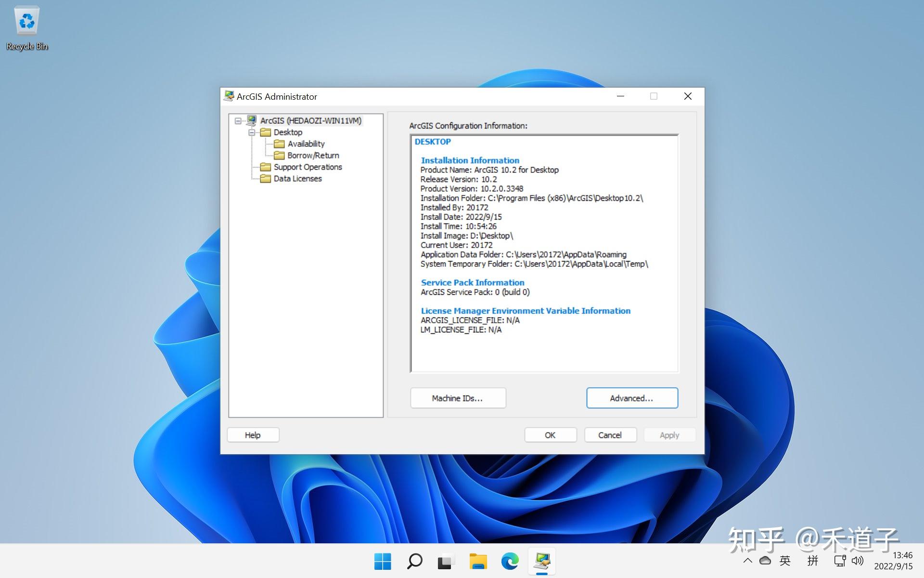
Task: Click the Help button
Action: tap(253, 435)
